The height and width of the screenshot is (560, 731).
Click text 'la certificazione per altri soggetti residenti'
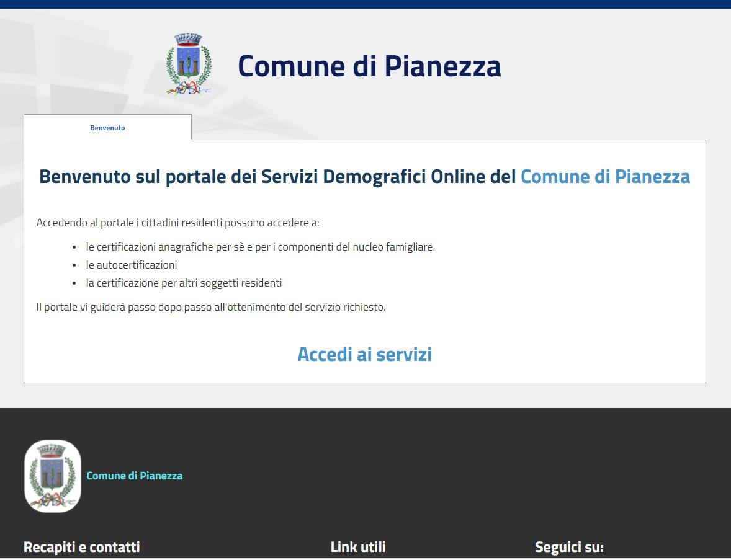tap(184, 283)
